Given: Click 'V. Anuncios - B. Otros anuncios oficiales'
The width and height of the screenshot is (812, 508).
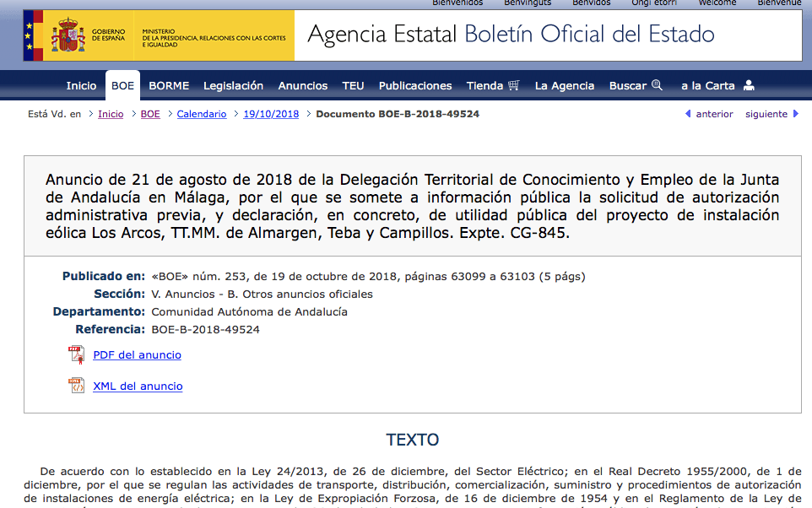Looking at the screenshot, I should (262, 295).
